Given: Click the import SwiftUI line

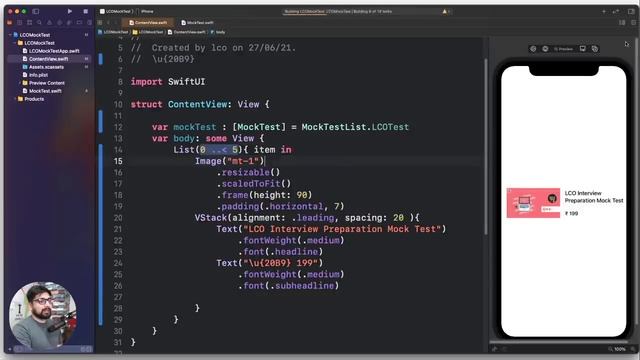Looking at the screenshot, I should (x=168, y=82).
